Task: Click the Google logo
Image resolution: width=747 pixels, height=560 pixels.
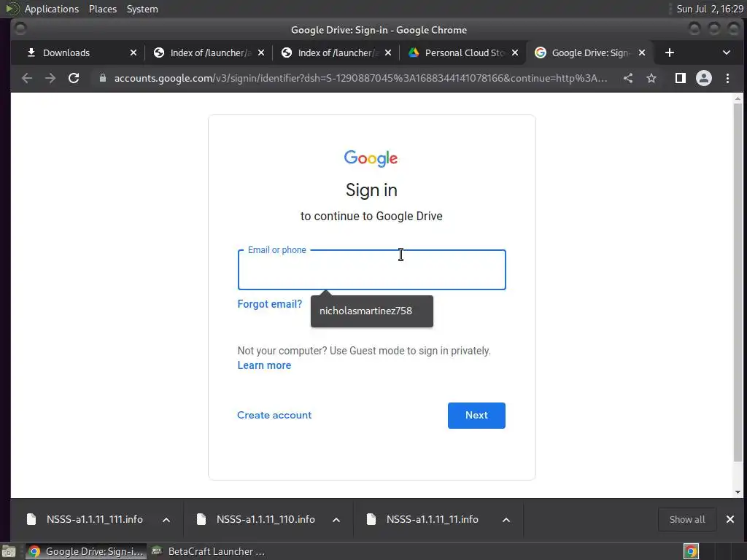Action: pos(371,158)
